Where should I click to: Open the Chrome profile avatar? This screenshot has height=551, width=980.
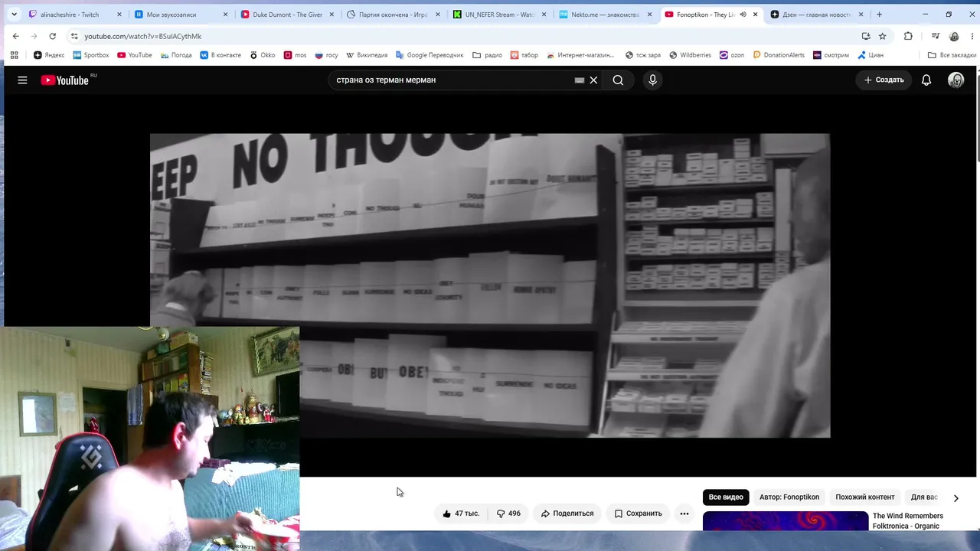tap(954, 36)
